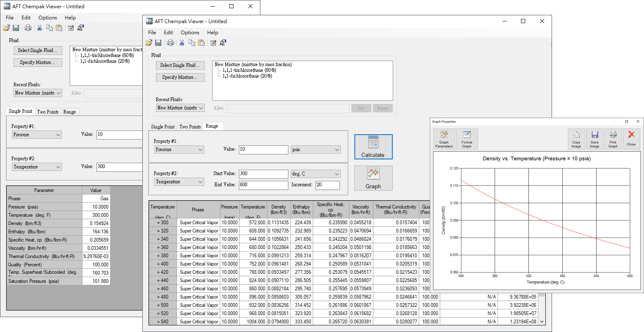Open Property #1 Pressure dropdown in back window
The image size is (644, 332).
tap(37, 135)
